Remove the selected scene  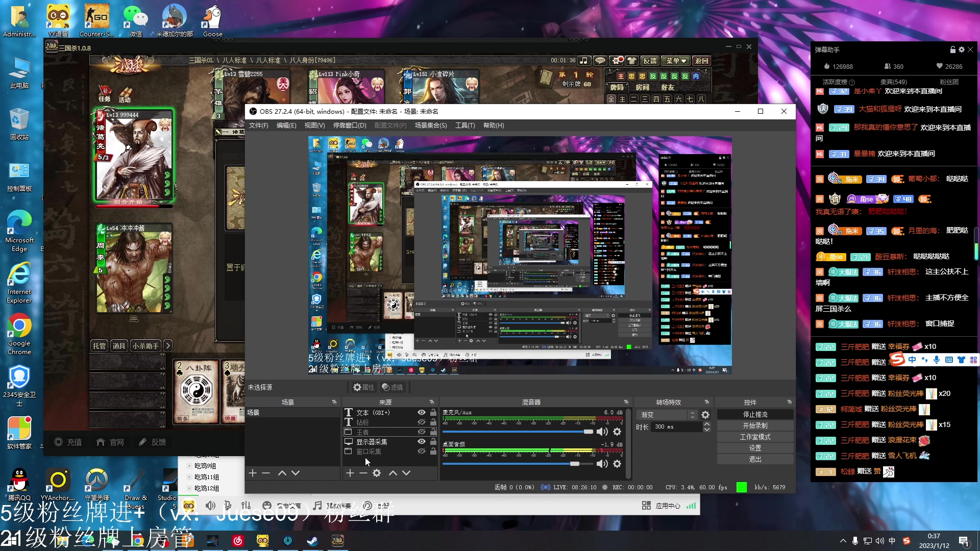(x=266, y=473)
